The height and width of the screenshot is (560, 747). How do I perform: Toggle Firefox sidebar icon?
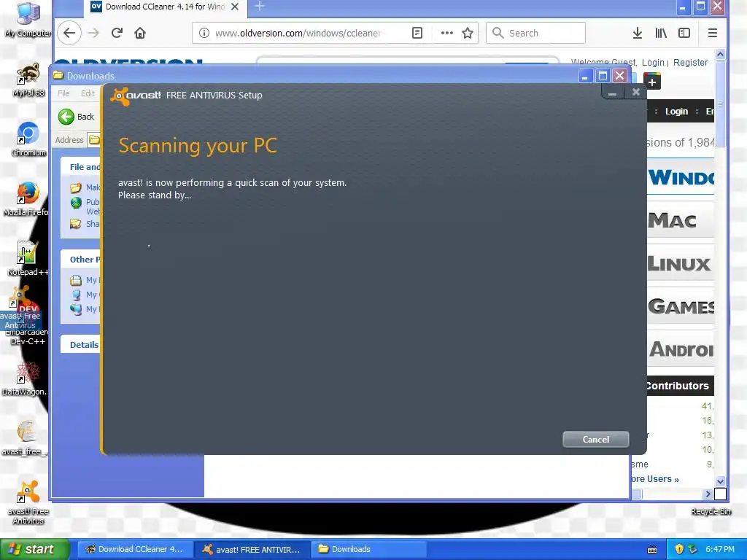(x=684, y=33)
